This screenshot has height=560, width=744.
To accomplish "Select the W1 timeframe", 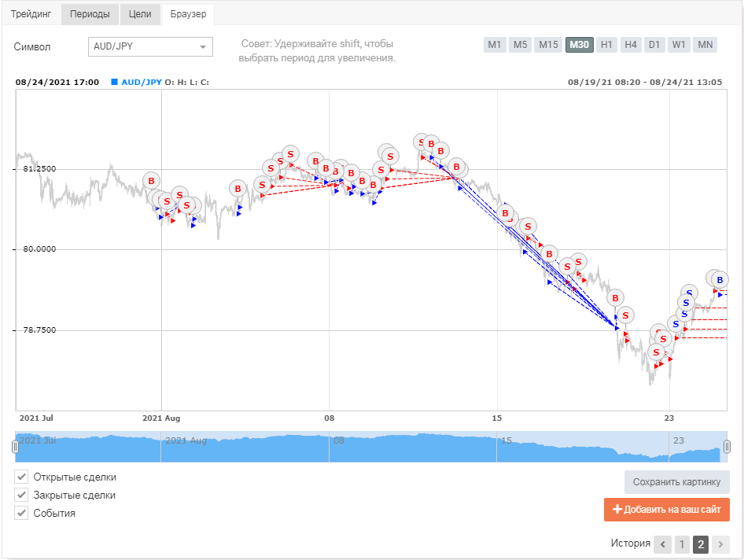I will point(679,45).
